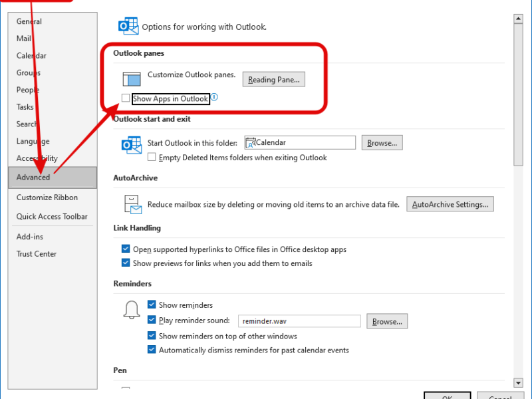Open the Customize Ribbon category
Image resolution: width=532 pixels, height=399 pixels.
[53, 198]
